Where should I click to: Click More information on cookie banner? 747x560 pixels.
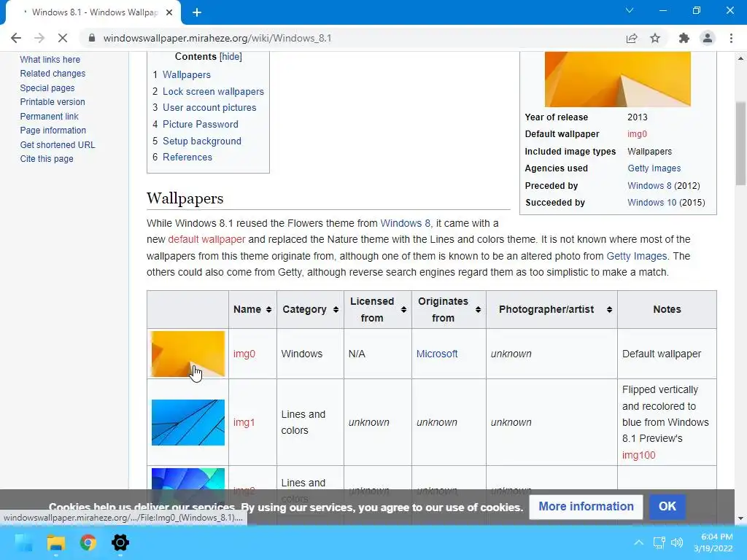586,506
